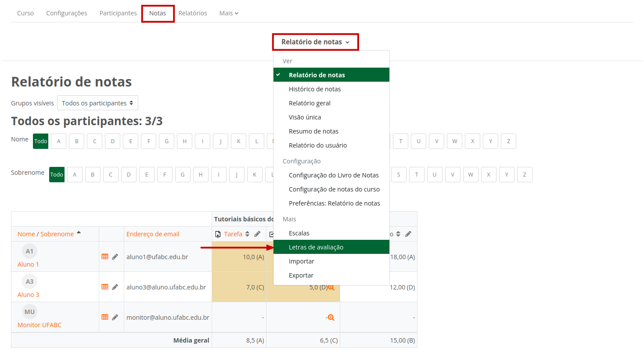
Task: Filter first names by letter C
Action: [94, 141]
